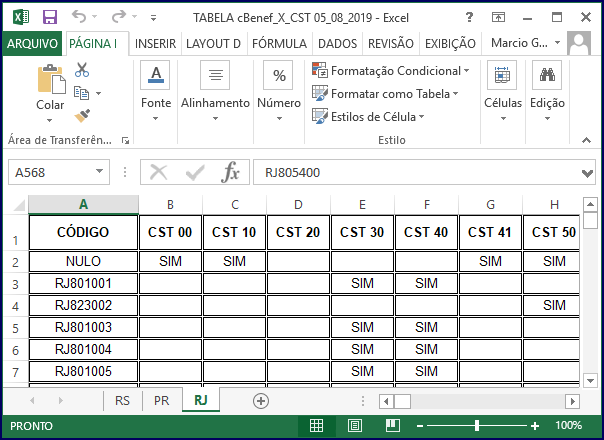Screen dimensions: 604x440
Task: Switch to Normal view in status bar
Action: pos(316,426)
